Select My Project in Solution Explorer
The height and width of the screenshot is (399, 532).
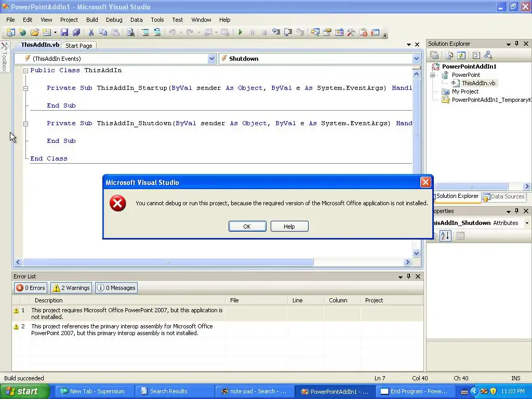point(465,91)
